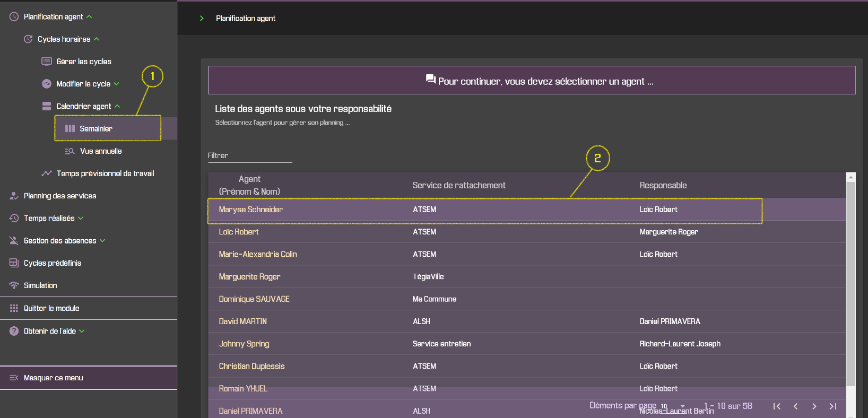Click the Vue annuelle search-list icon
This screenshot has height=418, width=868.
[x=70, y=151]
